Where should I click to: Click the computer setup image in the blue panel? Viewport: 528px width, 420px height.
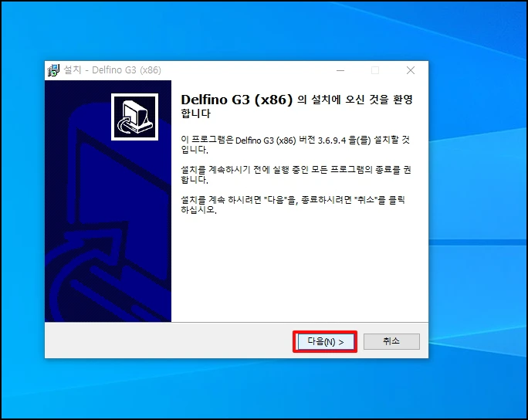coord(134,117)
